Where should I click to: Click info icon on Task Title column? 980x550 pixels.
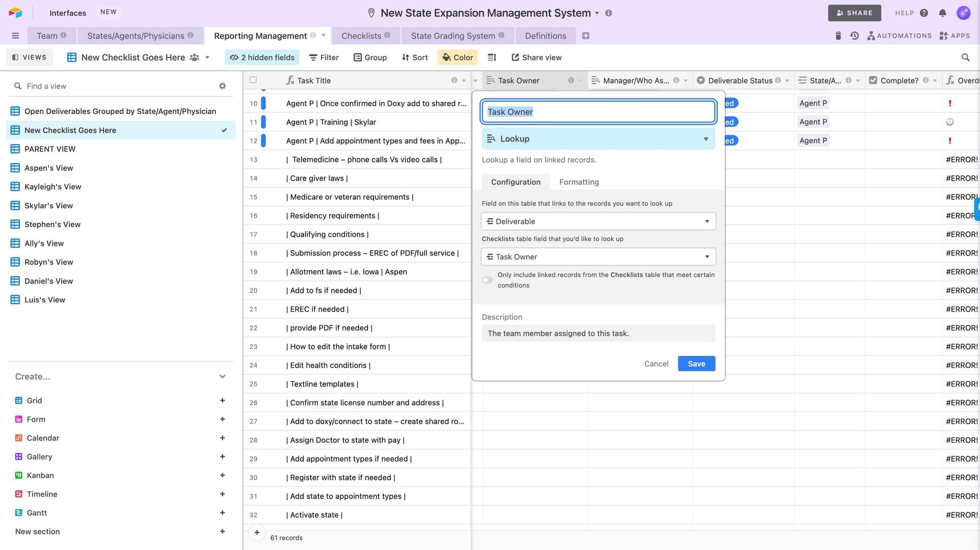pos(454,81)
